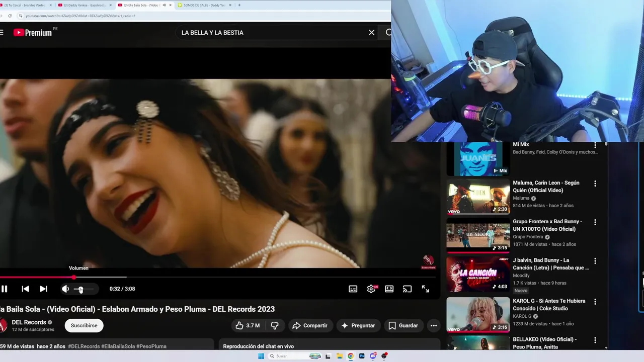Open the player settings gear

371,289
